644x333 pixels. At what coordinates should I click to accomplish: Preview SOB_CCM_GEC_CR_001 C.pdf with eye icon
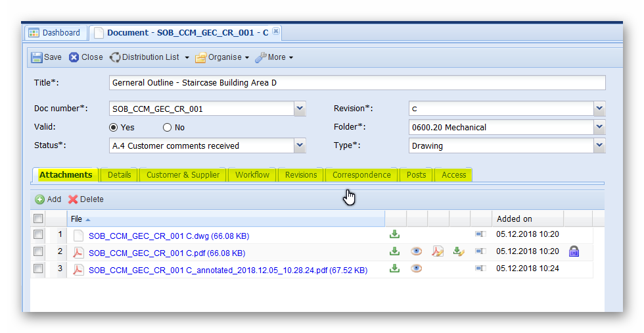pos(416,251)
